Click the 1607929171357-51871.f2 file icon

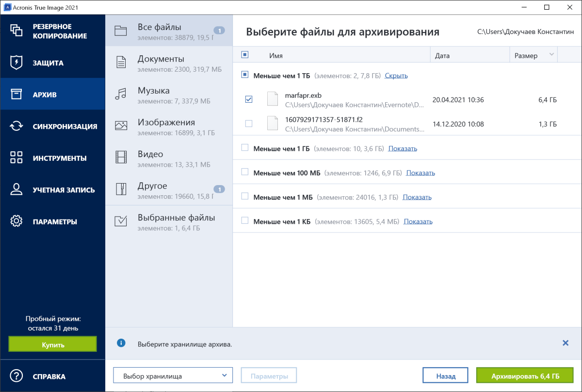(273, 123)
